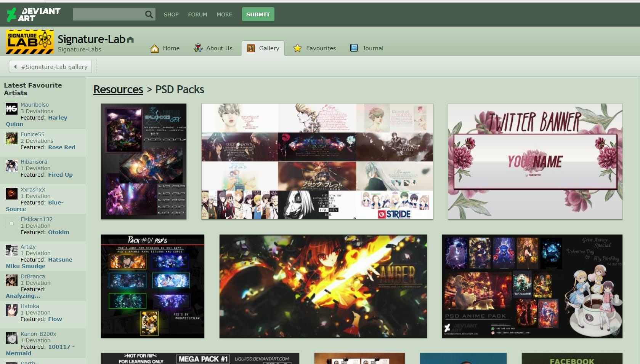Click the Signature-Lab group avatar
Viewport: 640px width, 364px height.
point(30,42)
